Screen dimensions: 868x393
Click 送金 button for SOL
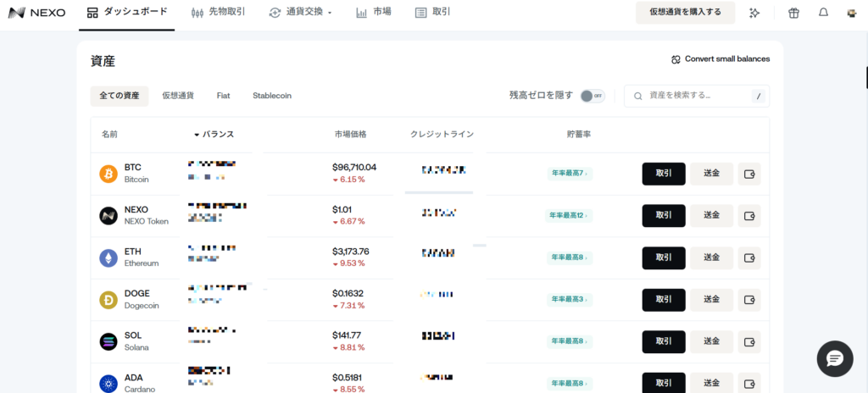(x=711, y=342)
